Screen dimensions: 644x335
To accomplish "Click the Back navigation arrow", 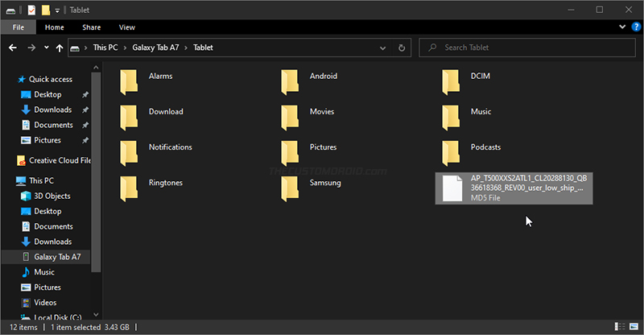I will click(13, 48).
